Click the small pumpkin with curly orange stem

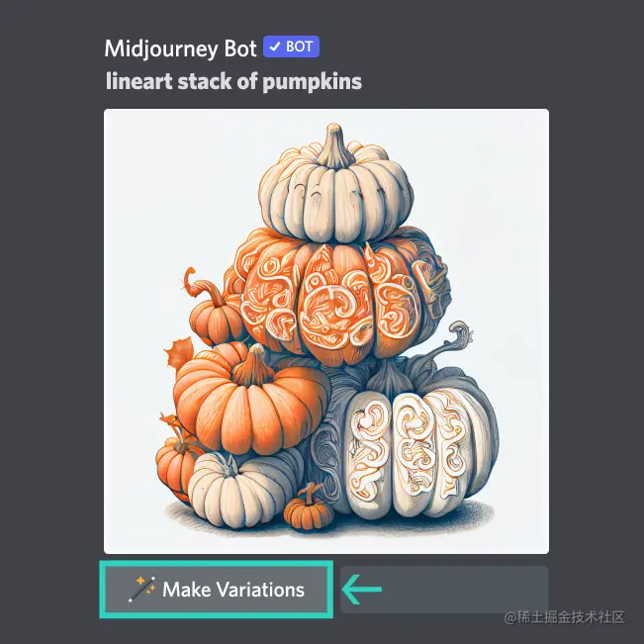tap(216, 313)
